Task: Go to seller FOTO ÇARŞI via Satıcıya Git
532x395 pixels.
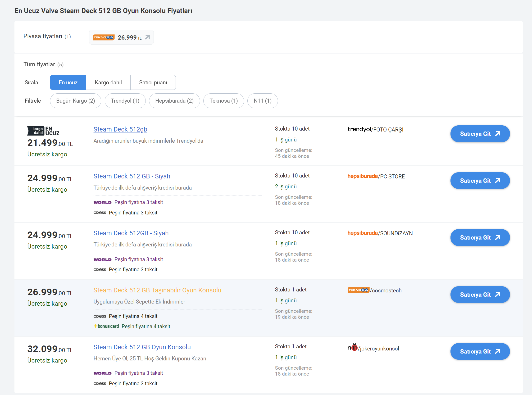Action: pos(480,134)
